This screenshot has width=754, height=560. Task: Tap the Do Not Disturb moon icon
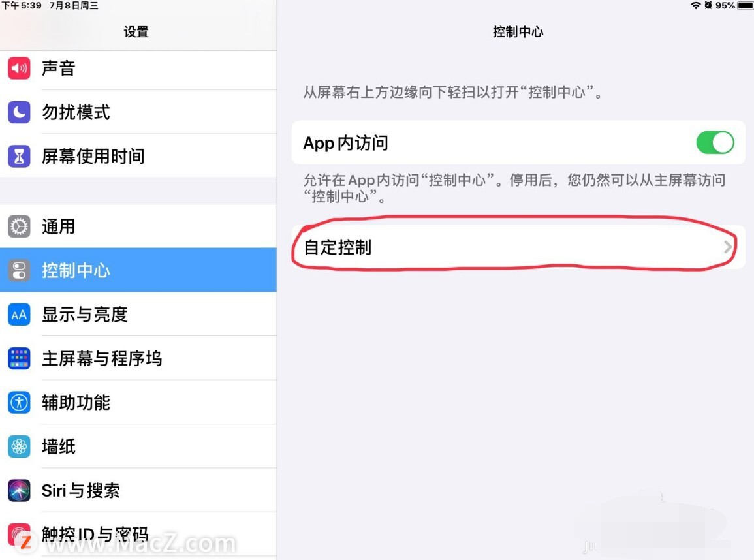[19, 112]
